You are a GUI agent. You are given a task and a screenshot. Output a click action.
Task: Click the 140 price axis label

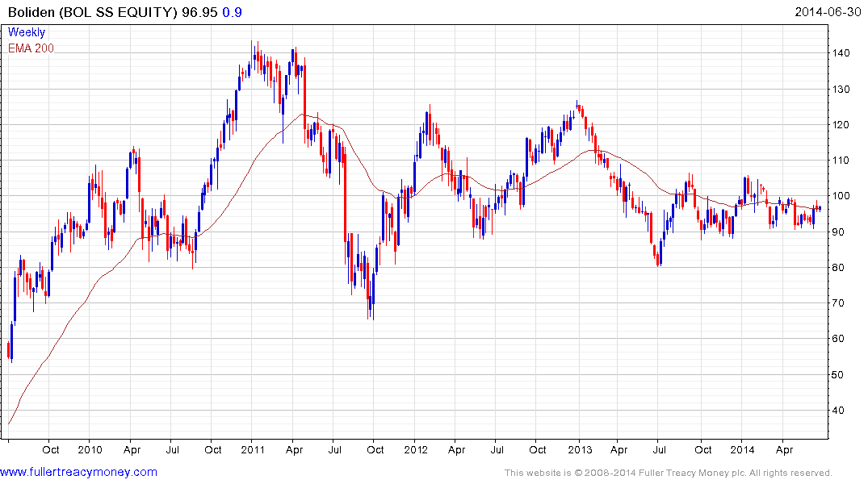pos(841,53)
